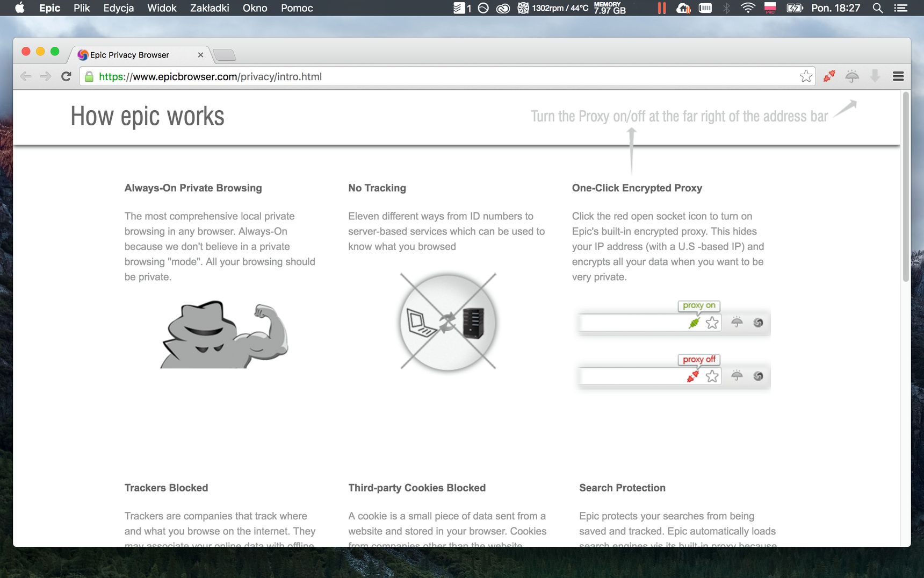Click the battery charging icon
Screen dimensions: 924x578
coord(795,8)
